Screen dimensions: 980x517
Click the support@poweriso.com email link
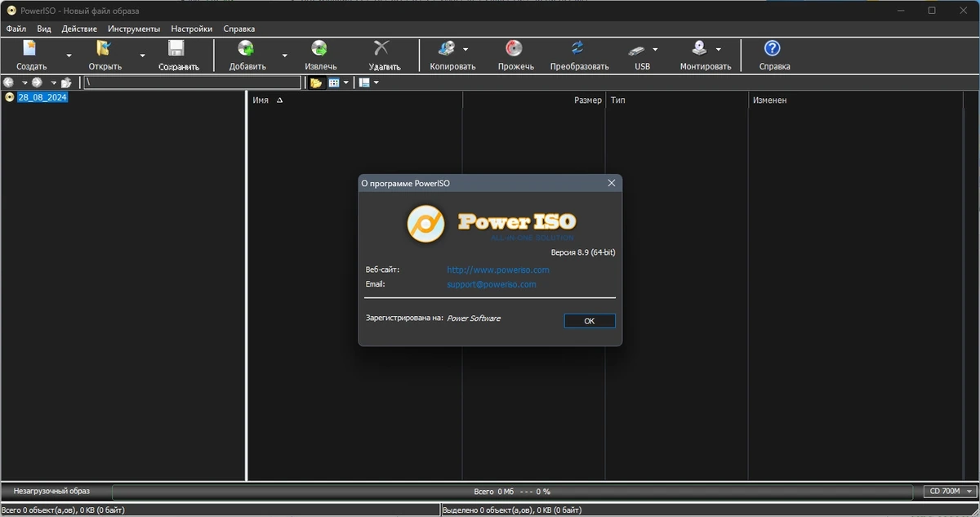(492, 284)
